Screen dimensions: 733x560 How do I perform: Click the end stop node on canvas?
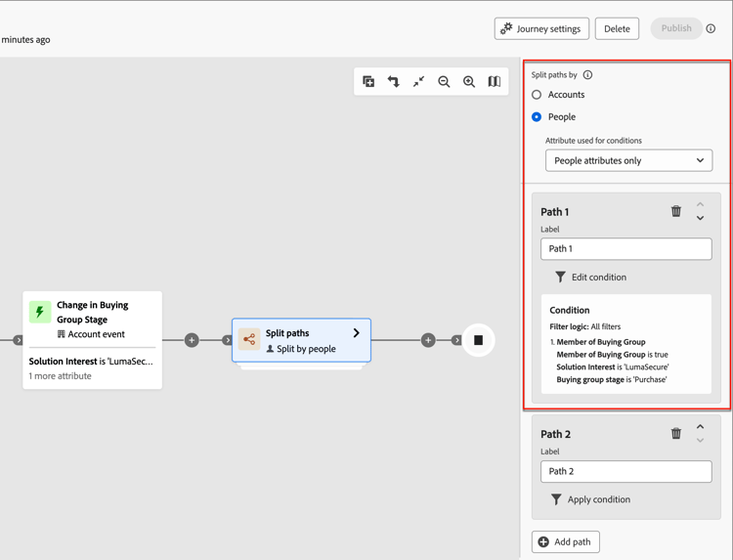click(x=478, y=340)
